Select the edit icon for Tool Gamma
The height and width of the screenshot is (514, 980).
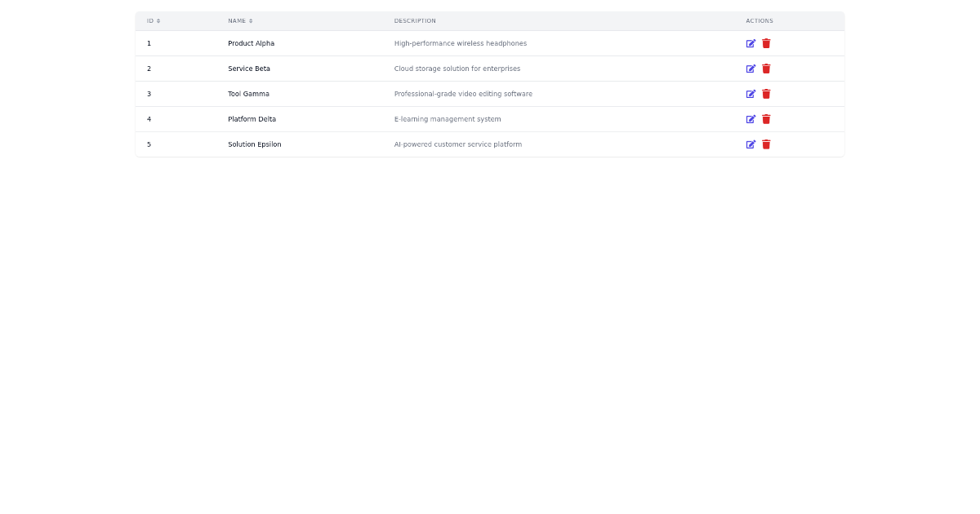[x=751, y=94]
